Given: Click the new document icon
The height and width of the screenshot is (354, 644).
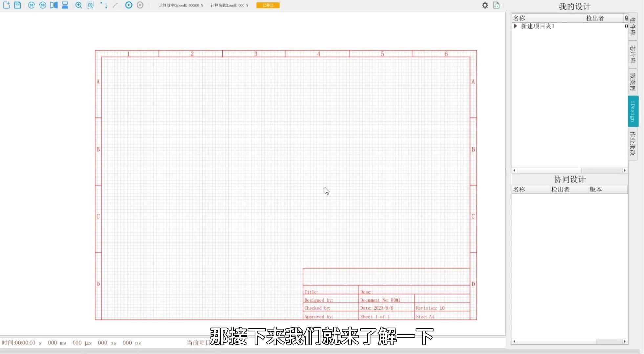Looking at the screenshot, I should pyautogui.click(x=7, y=5).
